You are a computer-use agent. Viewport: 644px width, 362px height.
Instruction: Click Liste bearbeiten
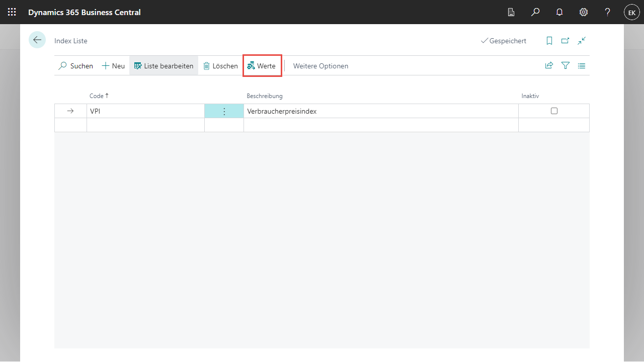click(164, 66)
